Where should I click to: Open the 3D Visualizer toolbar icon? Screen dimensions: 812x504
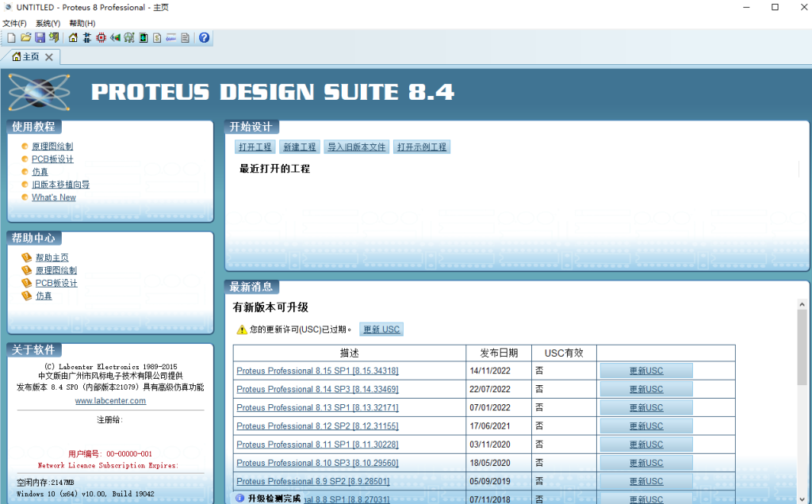tap(115, 38)
